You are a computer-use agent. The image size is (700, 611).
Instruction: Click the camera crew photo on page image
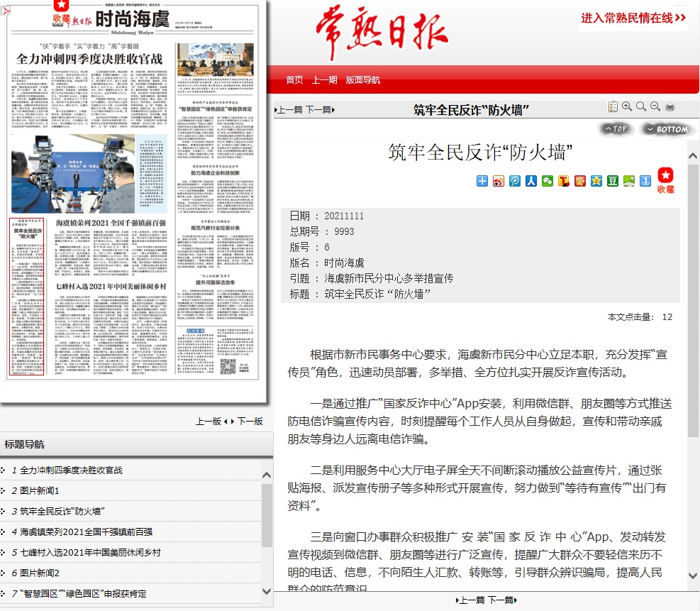pos(73,174)
